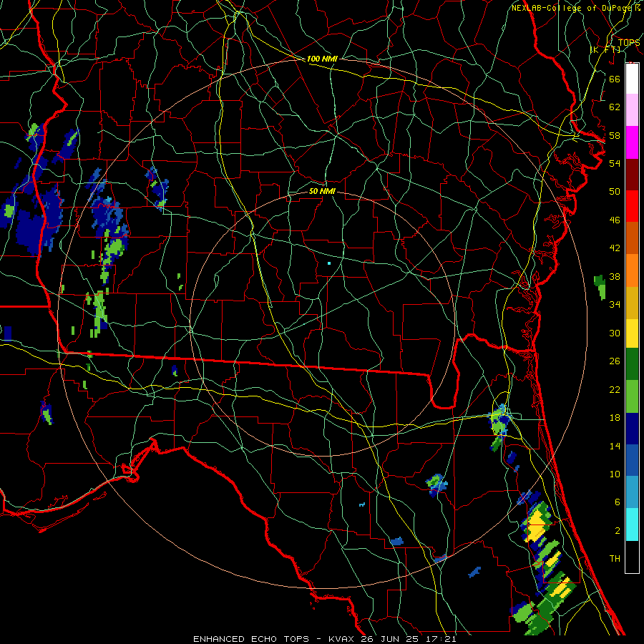Click the legend value "34"
644x644 pixels.
click(615, 305)
